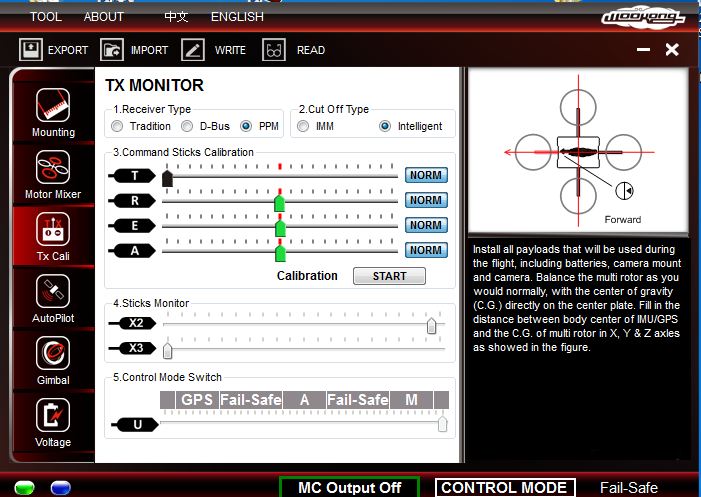Toggle NORM button for T channel
701x497 pixels.
click(x=426, y=176)
